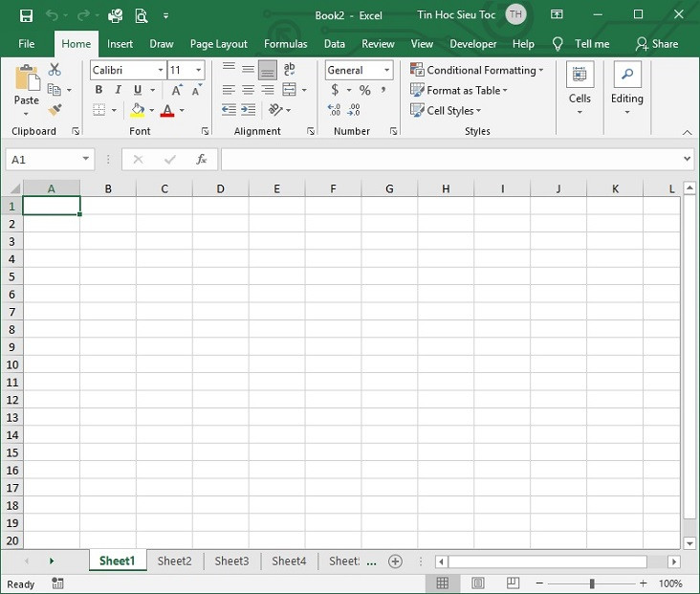
Task: Switch to Page Layout view in status bar
Action: (x=477, y=583)
